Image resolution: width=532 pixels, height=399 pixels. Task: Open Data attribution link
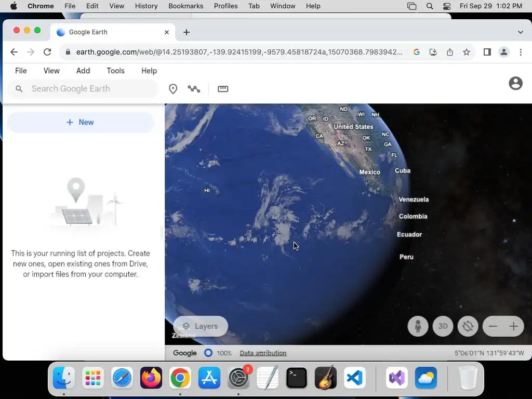click(263, 353)
